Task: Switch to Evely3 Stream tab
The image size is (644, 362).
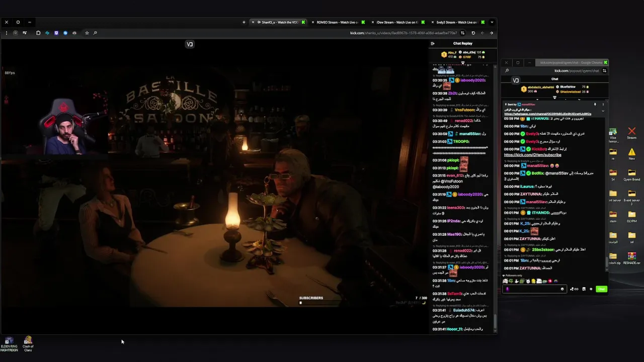Action: [457, 22]
